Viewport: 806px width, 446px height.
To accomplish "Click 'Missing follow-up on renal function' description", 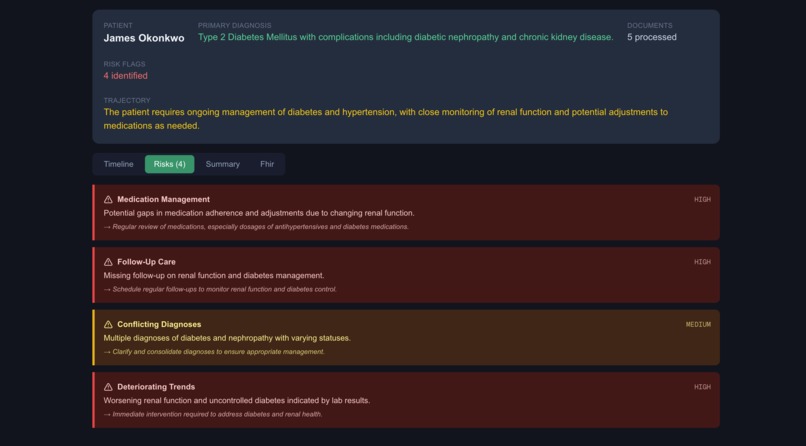I will point(214,276).
